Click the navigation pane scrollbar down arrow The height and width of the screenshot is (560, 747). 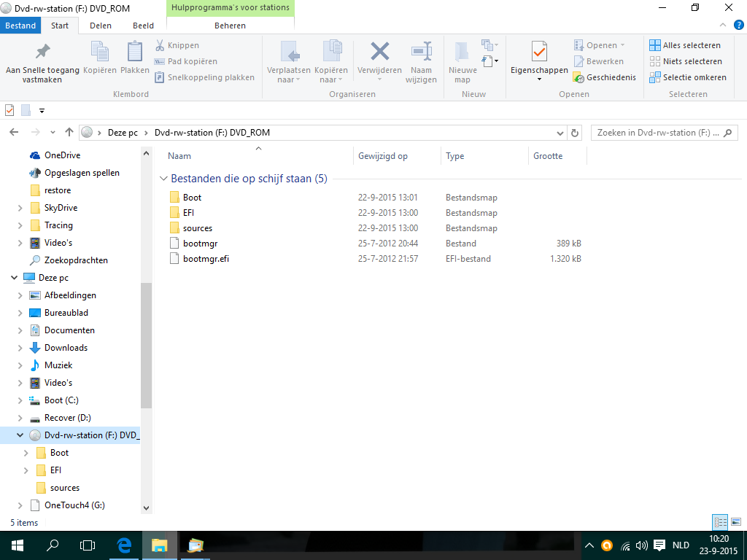(146, 507)
